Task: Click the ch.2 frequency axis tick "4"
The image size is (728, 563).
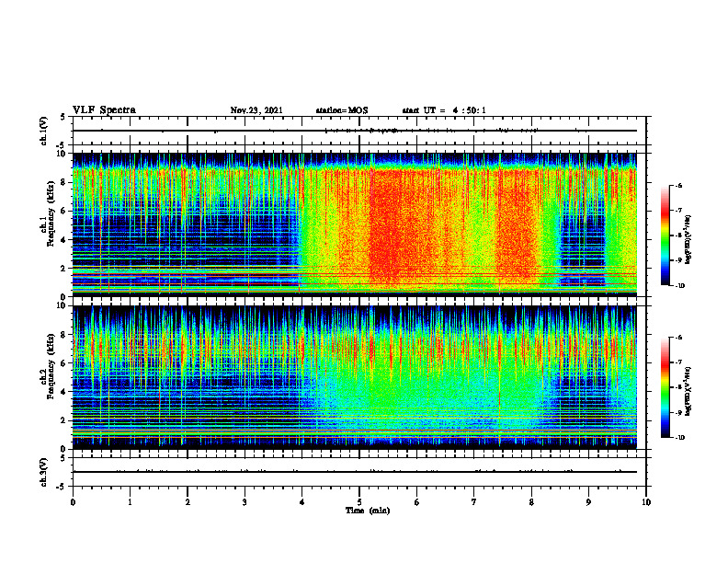Action: [x=63, y=392]
